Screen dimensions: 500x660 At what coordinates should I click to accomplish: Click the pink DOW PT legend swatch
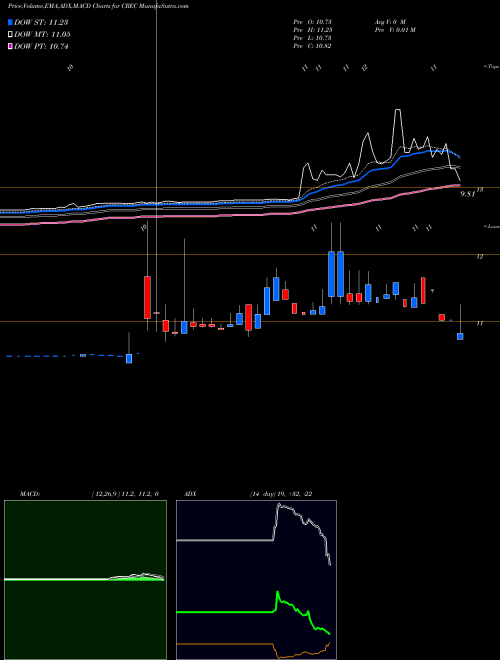coord(10,47)
